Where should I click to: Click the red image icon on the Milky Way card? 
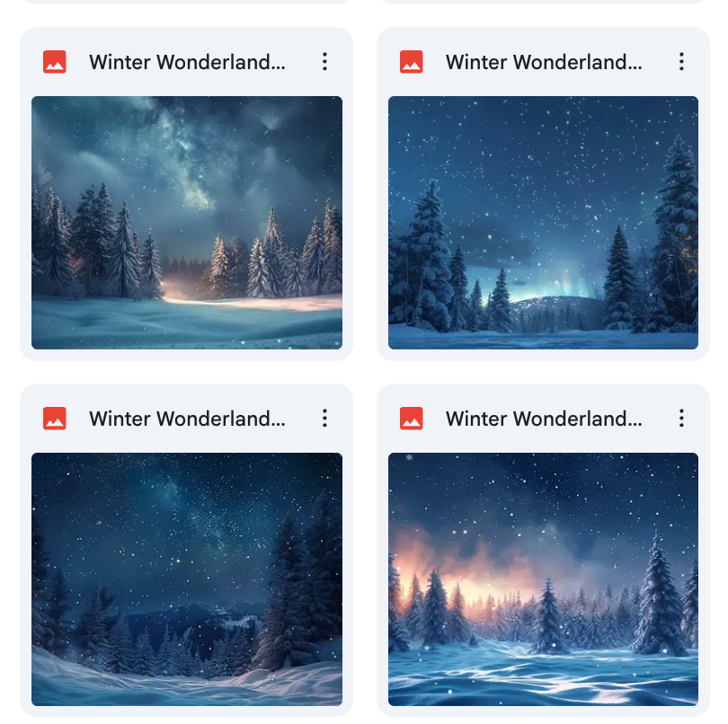(55, 62)
